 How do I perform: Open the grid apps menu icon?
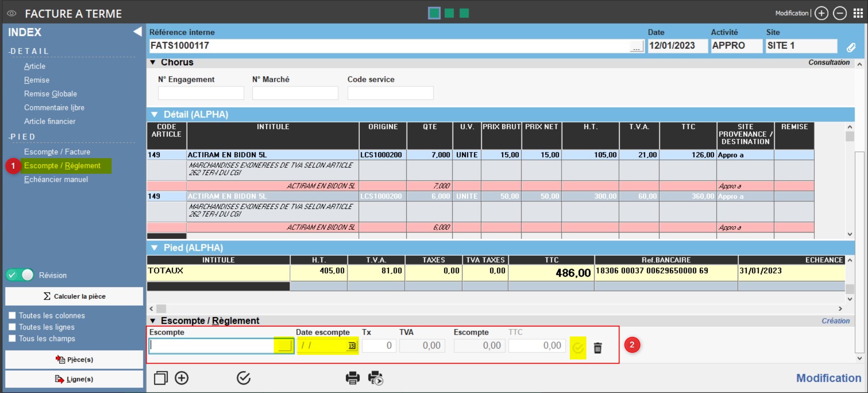[858, 13]
